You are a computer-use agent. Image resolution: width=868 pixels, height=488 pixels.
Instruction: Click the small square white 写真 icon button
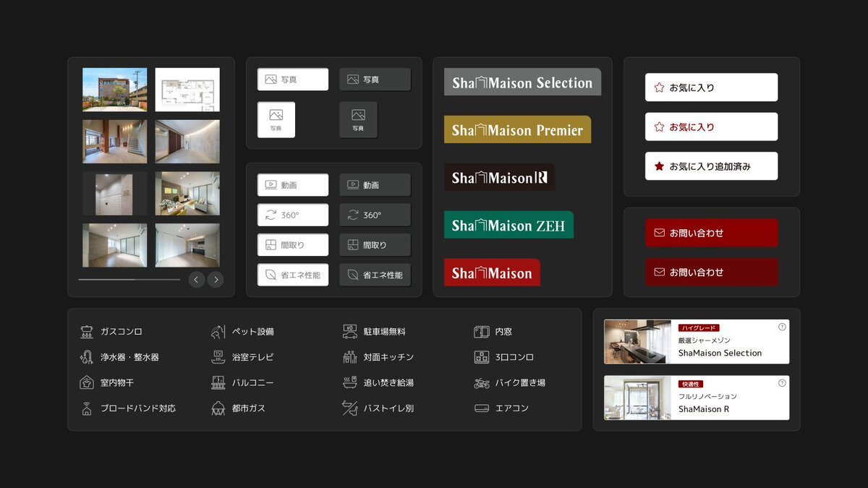pos(276,119)
